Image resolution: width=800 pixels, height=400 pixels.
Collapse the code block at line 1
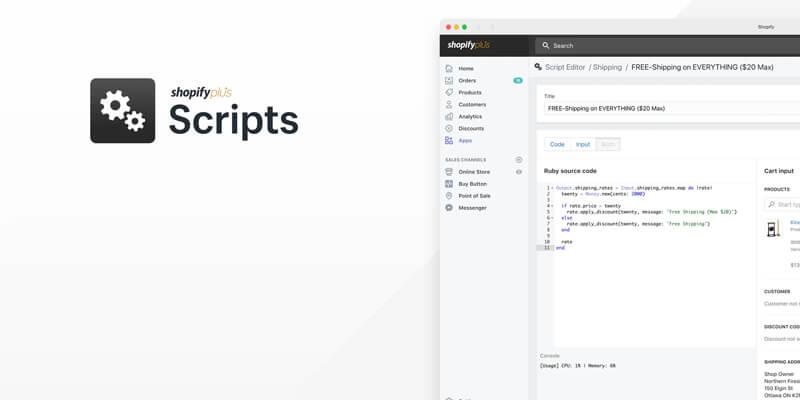click(552, 188)
